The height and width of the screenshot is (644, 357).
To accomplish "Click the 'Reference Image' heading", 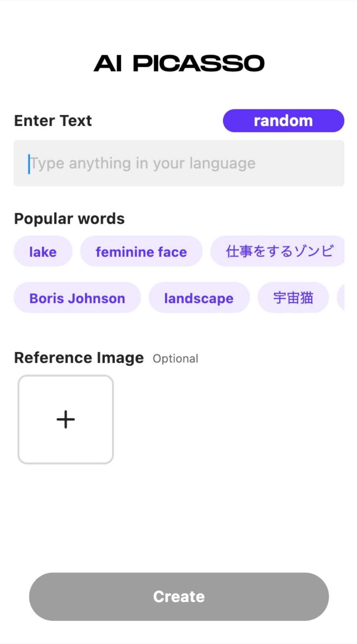I will pos(79,358).
